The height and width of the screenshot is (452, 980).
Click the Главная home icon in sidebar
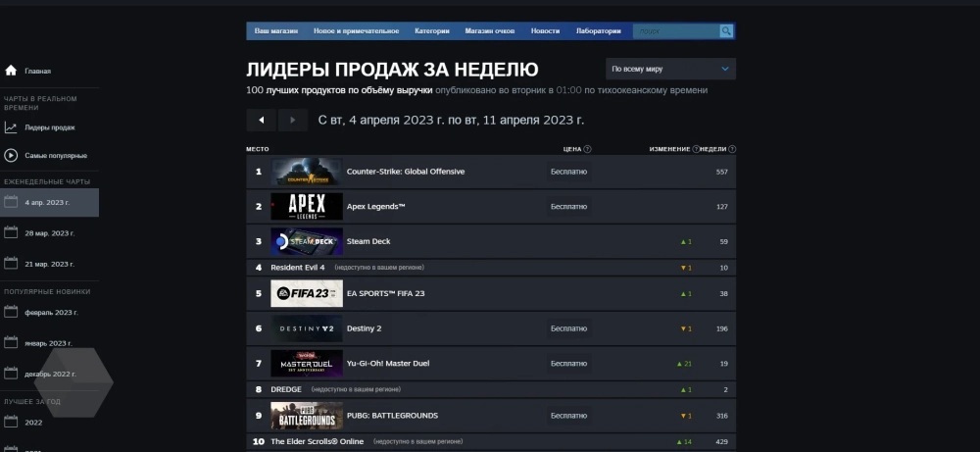point(11,72)
